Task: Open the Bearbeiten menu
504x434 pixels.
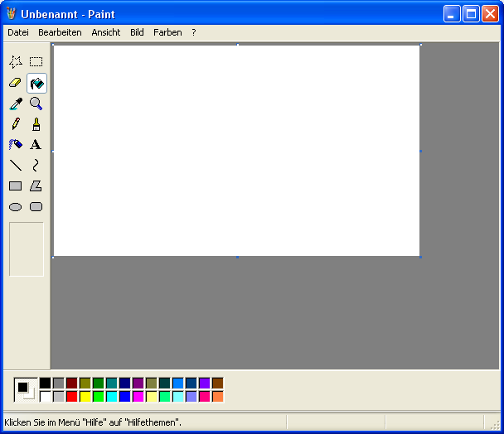Action: 60,32
